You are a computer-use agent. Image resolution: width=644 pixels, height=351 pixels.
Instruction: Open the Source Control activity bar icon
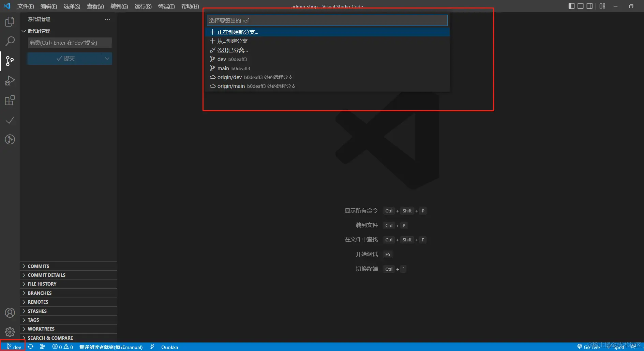click(x=10, y=61)
